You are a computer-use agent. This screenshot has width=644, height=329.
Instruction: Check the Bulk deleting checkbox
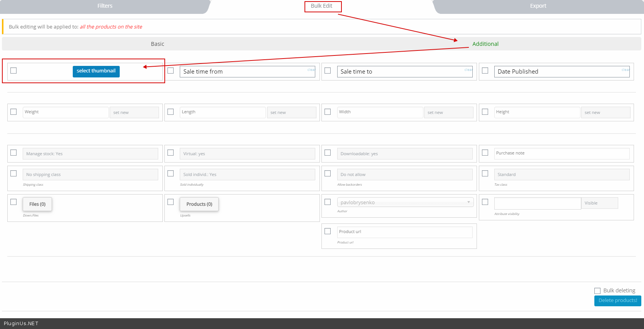[x=597, y=291]
